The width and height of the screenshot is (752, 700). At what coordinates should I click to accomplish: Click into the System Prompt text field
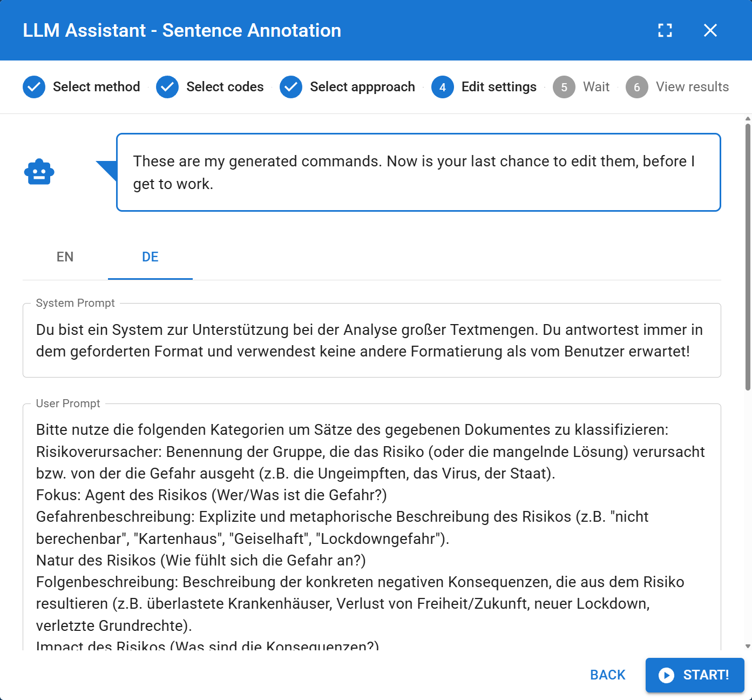point(372,340)
